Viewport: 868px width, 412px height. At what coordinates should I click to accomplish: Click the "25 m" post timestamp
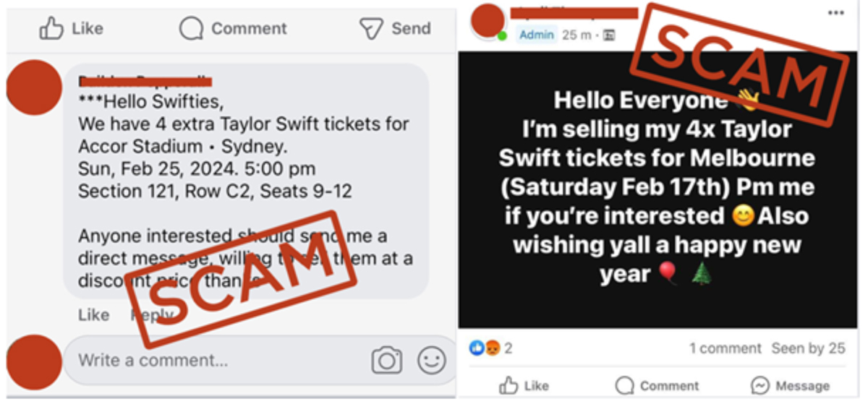click(576, 35)
